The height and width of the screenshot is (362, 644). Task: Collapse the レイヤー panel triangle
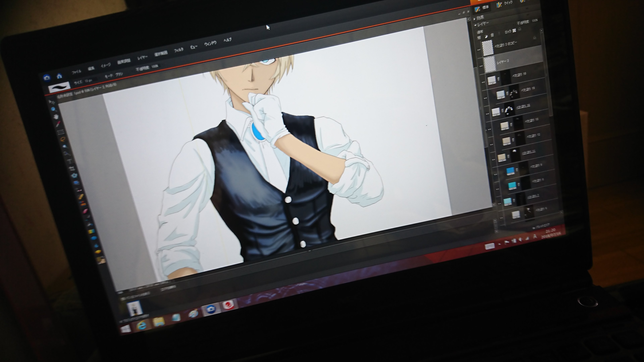click(x=475, y=25)
